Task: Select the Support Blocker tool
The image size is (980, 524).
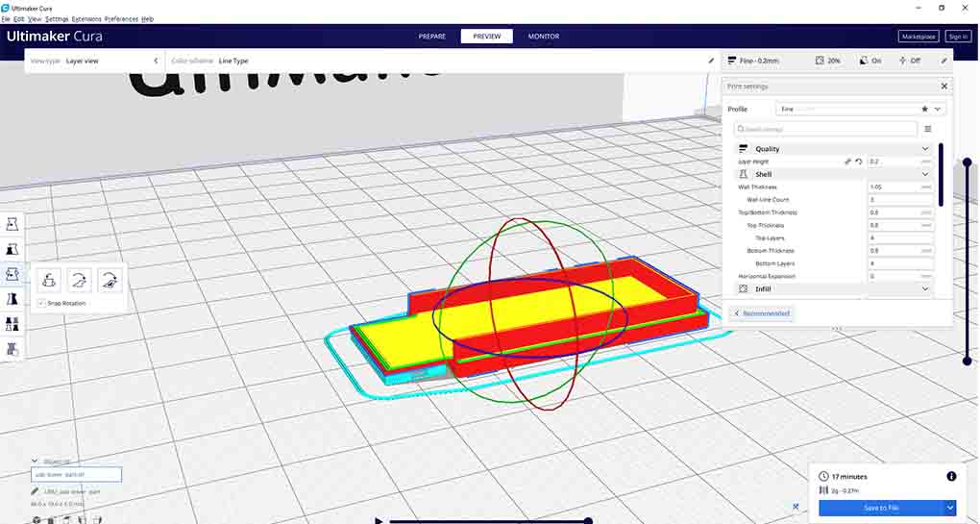Action: [x=12, y=349]
